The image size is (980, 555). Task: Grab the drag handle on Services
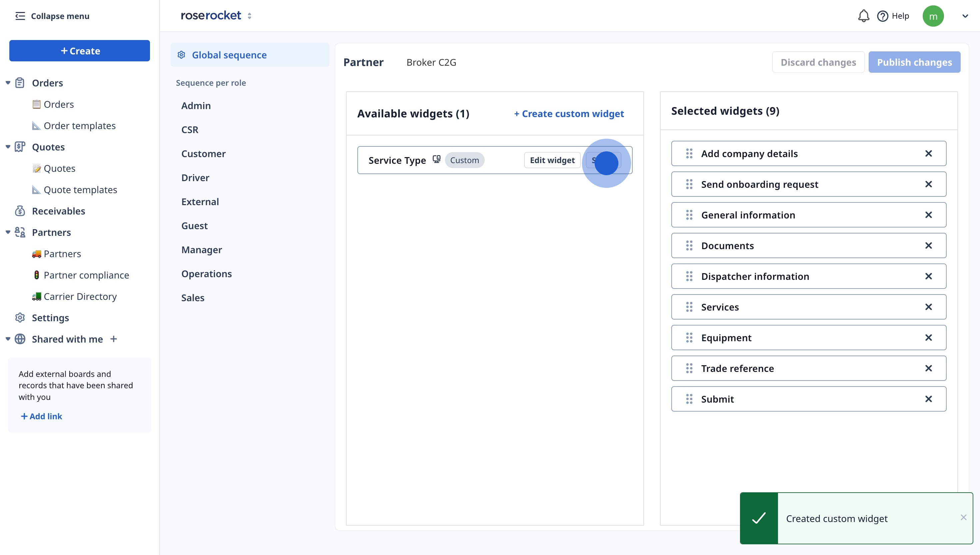[x=689, y=307]
